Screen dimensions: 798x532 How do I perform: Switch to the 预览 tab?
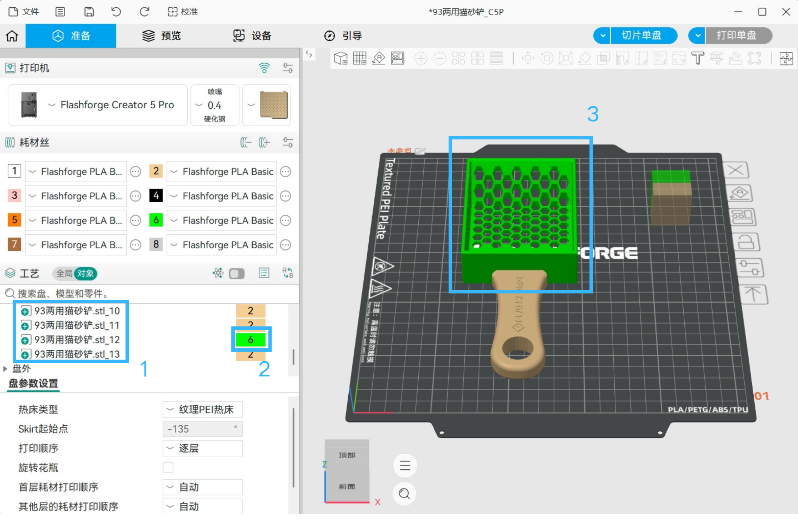[x=161, y=36]
